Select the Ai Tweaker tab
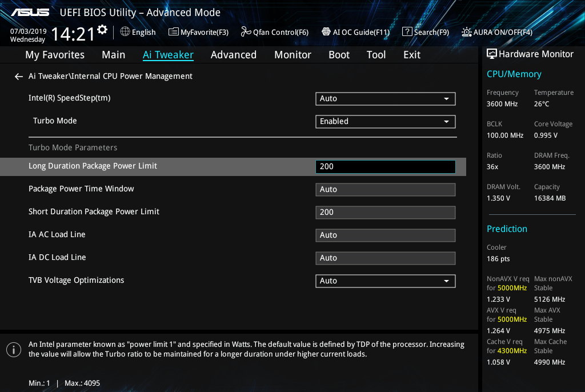Screen dimensions: 585x392 point(168,54)
